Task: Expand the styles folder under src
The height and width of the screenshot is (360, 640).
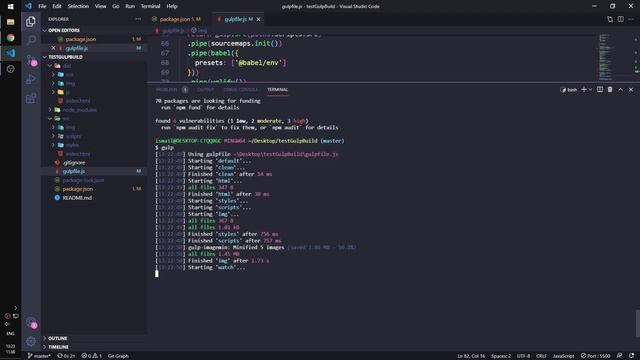Action: click(72, 145)
